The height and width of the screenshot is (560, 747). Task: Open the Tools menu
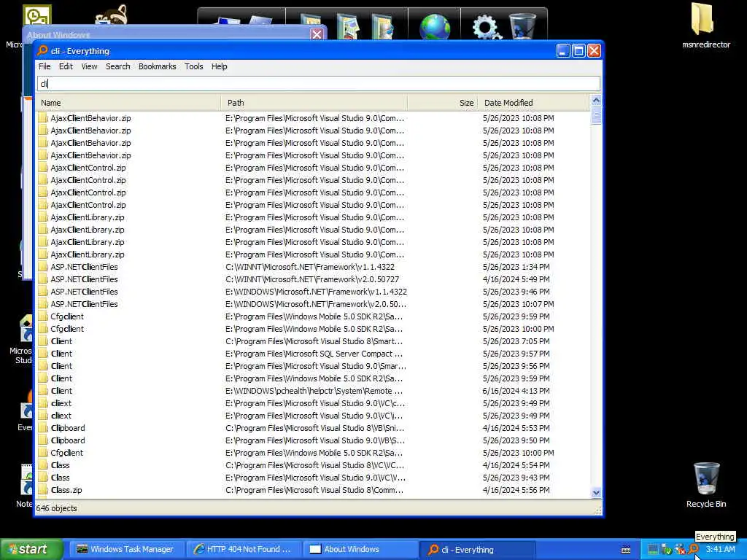pos(194,66)
